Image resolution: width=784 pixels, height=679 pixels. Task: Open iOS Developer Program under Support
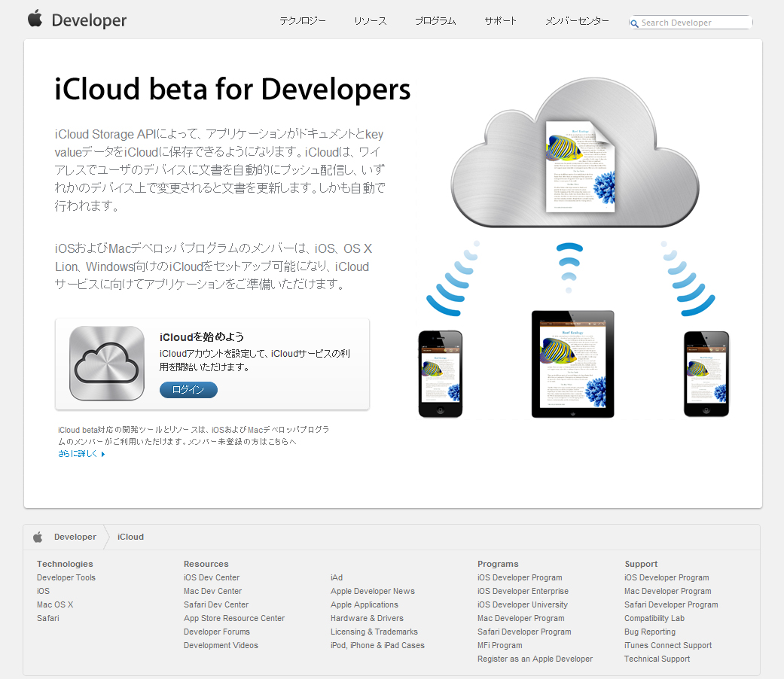(667, 577)
